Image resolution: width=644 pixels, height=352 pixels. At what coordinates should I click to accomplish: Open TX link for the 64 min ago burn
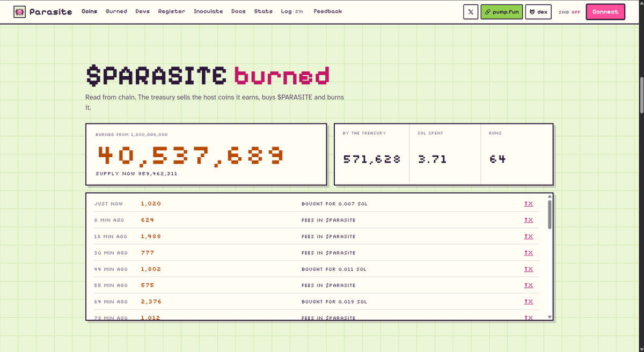click(529, 302)
